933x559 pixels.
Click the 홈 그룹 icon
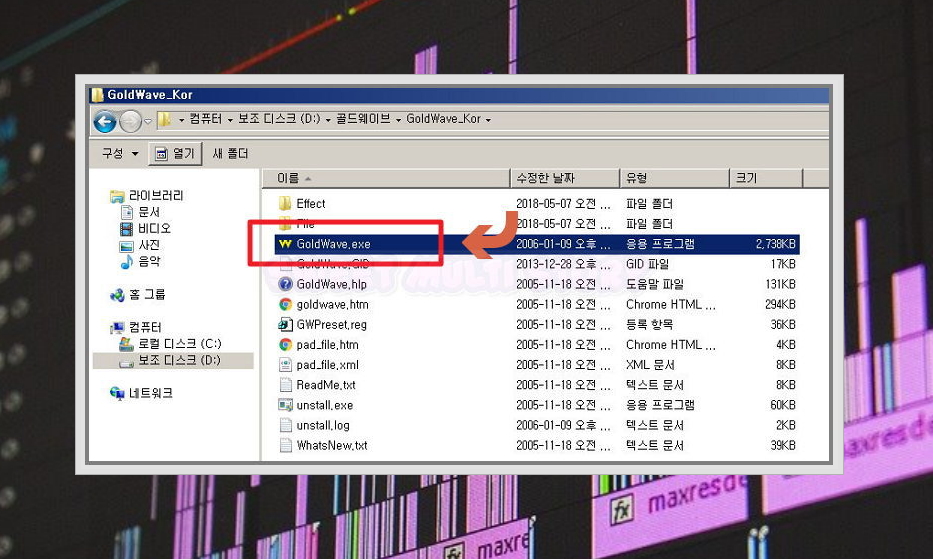(117, 295)
